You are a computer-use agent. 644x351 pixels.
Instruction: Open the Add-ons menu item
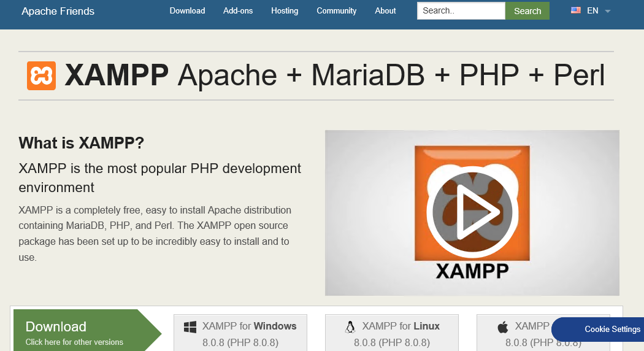point(238,10)
